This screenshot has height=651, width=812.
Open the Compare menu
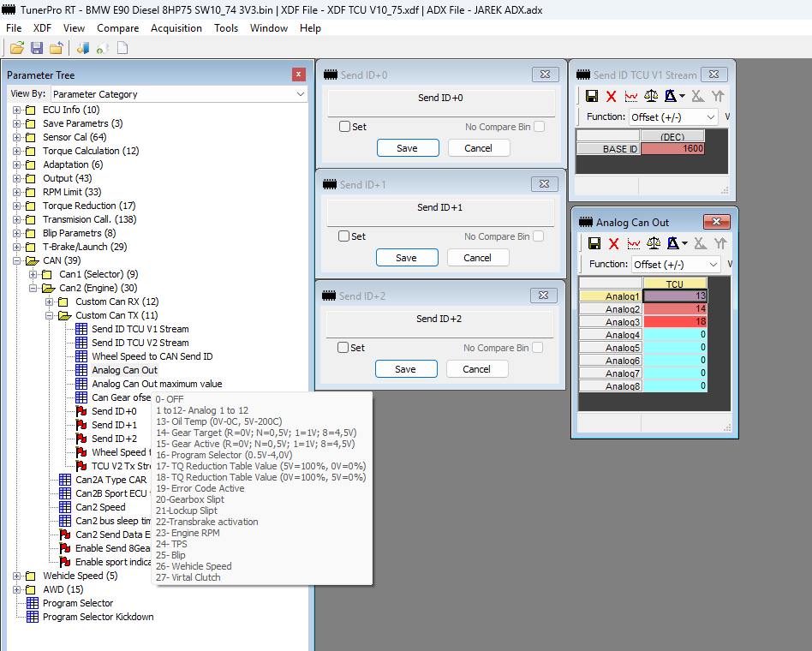pos(117,28)
